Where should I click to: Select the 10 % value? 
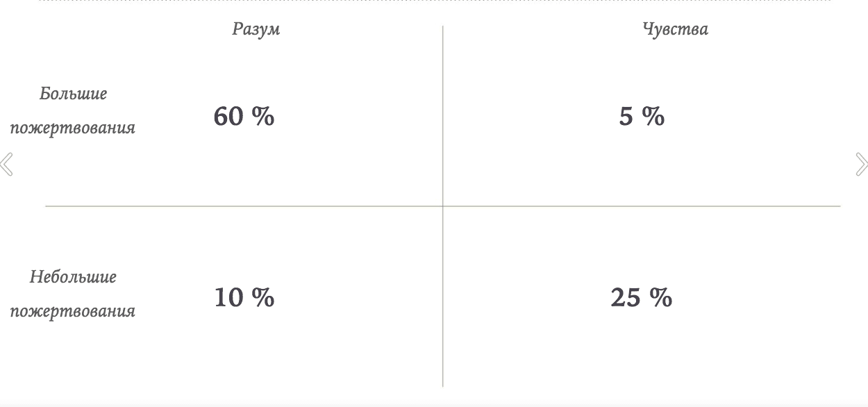[x=244, y=297]
